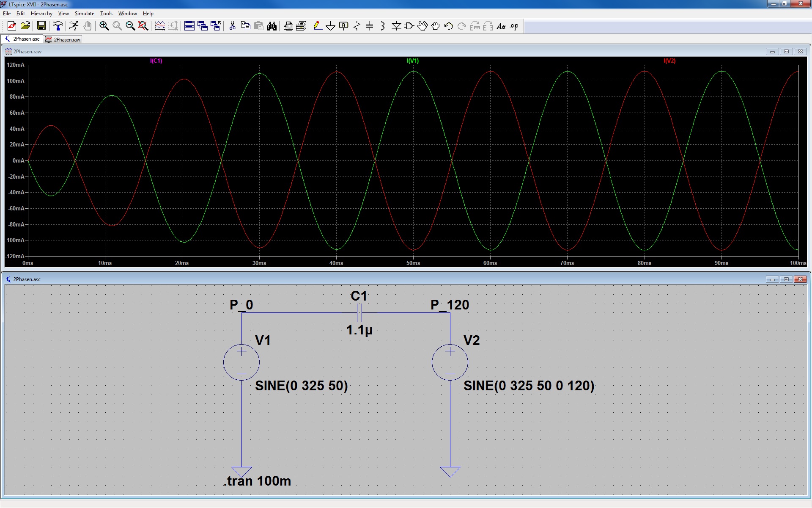Viewport: 812px width, 508px height.
Task: Activate the Cut scissors tool
Action: 232,26
